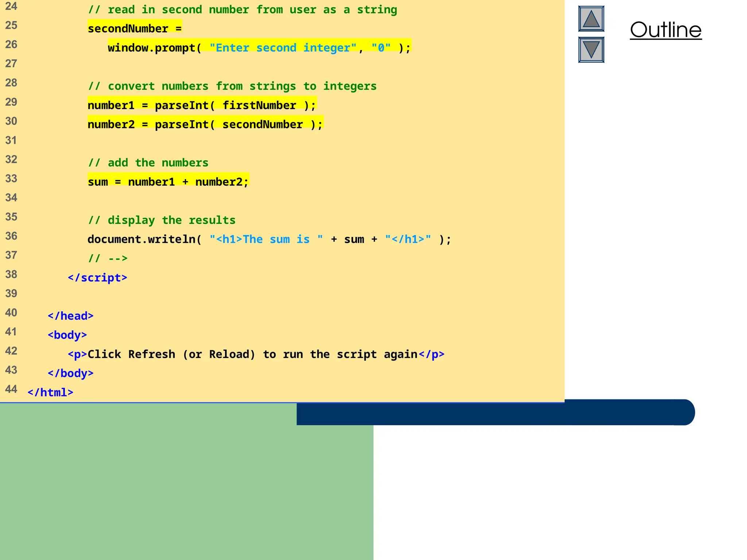Click line number 29

tap(11, 102)
